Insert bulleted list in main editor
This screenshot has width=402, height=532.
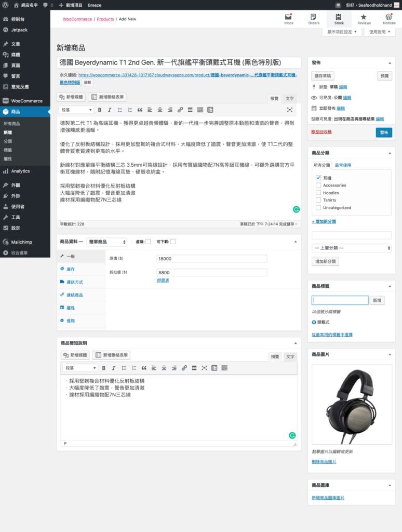coord(119,110)
